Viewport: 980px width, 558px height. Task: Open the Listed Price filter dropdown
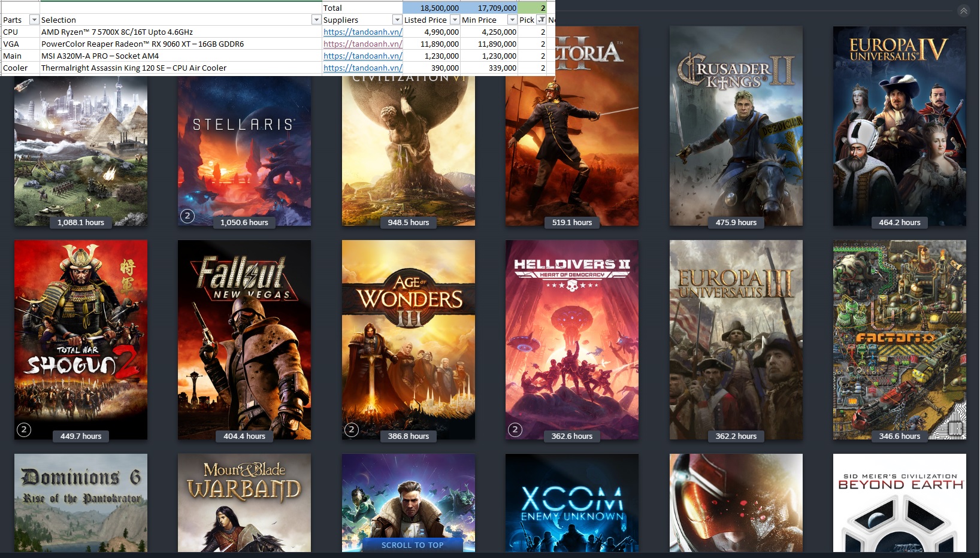tap(455, 20)
